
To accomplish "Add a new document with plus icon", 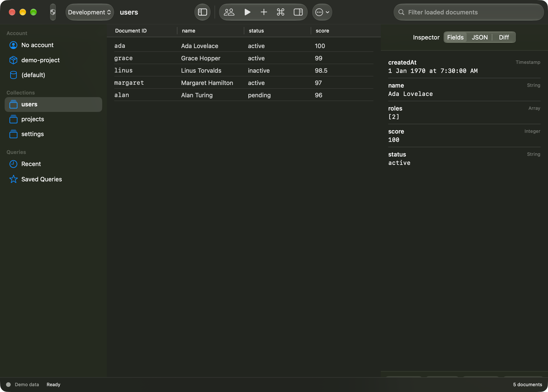I will pyautogui.click(x=264, y=12).
